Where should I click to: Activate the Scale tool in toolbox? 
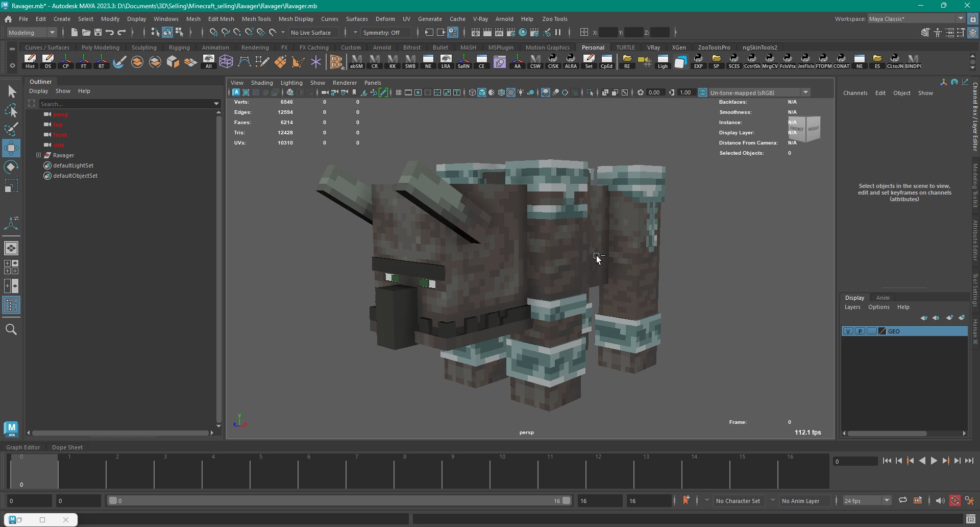tap(11, 186)
